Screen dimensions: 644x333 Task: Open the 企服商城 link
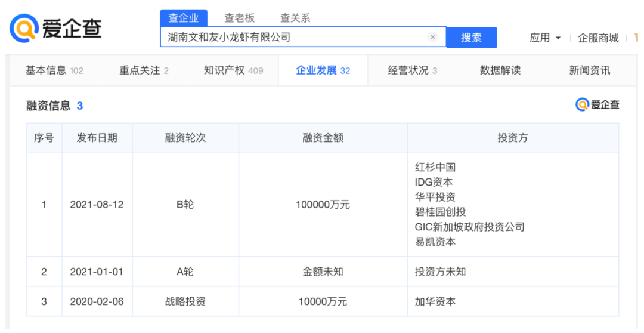598,38
